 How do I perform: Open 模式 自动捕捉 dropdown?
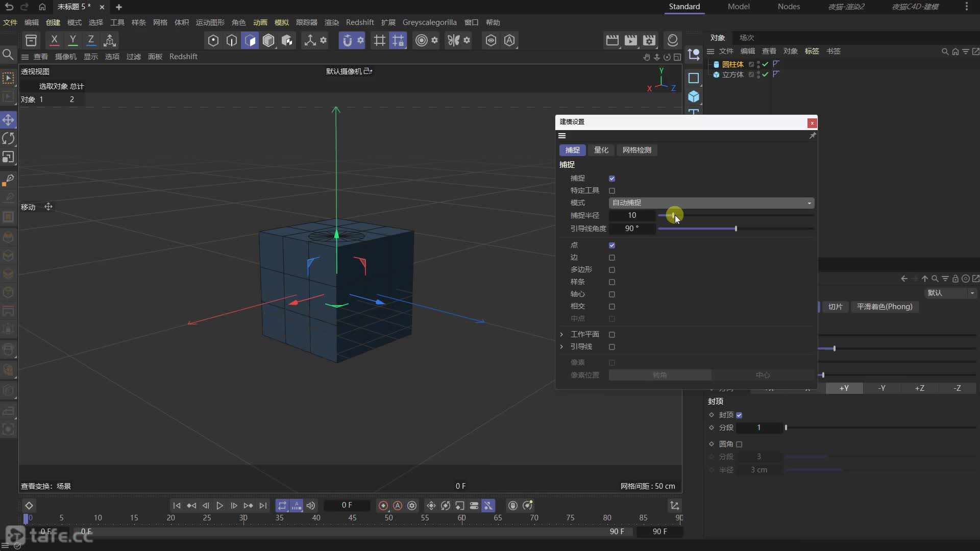[712, 203]
